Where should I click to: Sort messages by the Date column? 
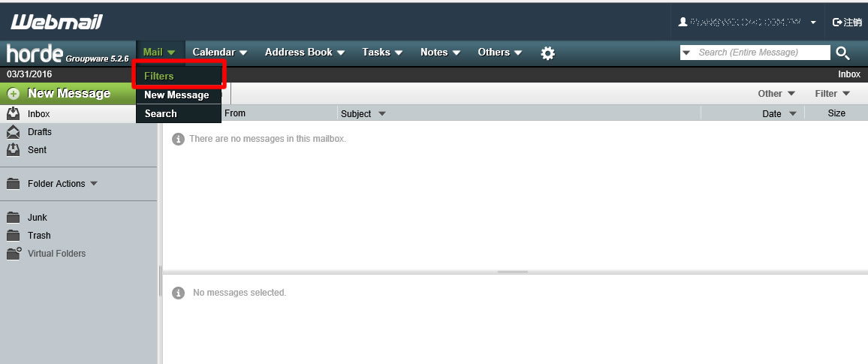click(771, 114)
